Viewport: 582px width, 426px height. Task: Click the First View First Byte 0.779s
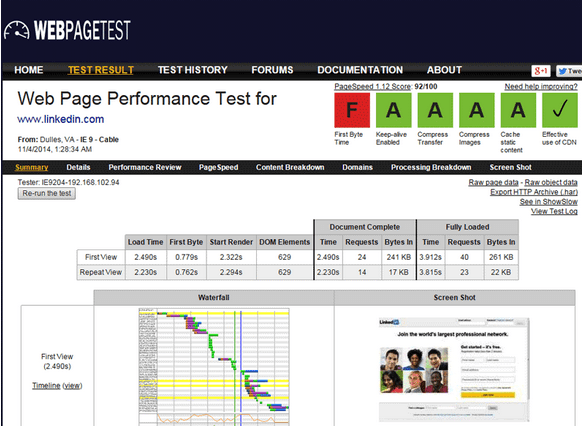click(x=186, y=257)
